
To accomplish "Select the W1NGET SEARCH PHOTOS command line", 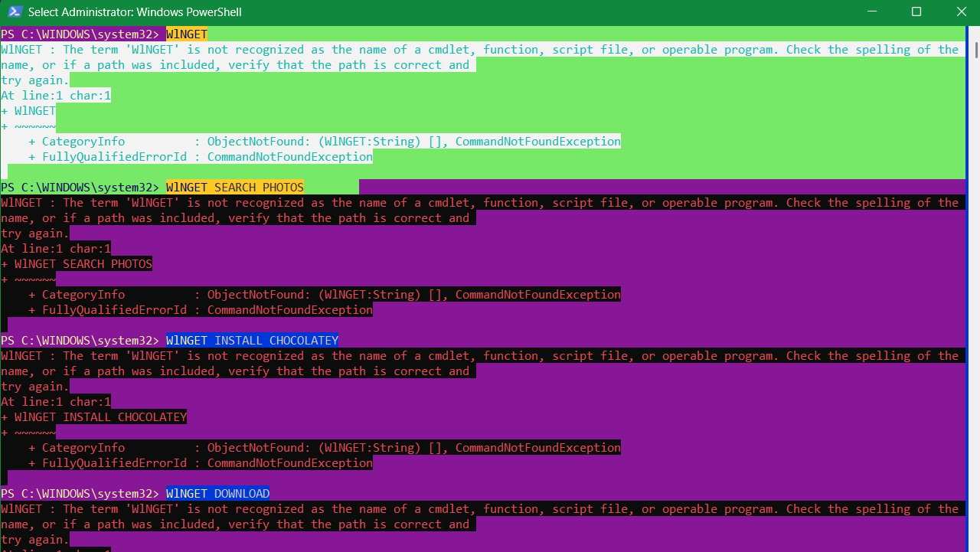I will click(x=234, y=187).
